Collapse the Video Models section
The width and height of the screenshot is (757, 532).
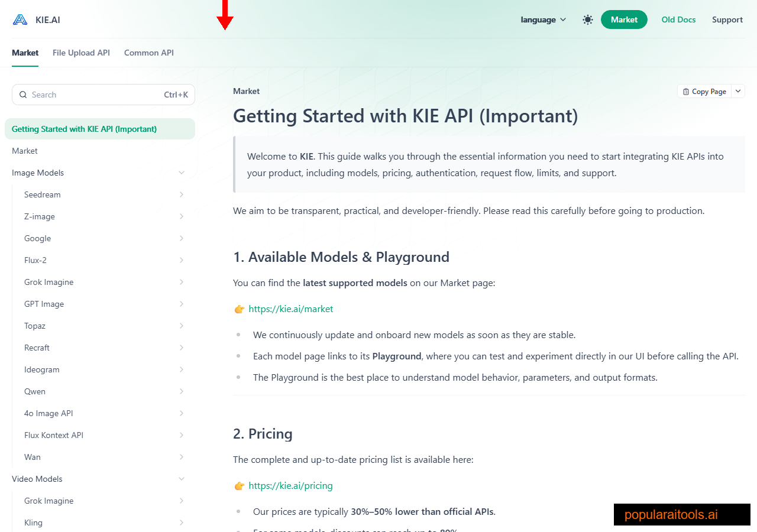click(x=182, y=479)
